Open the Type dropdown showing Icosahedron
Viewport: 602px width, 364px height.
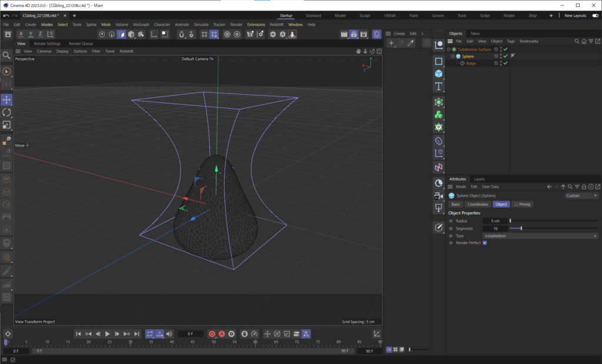point(541,235)
